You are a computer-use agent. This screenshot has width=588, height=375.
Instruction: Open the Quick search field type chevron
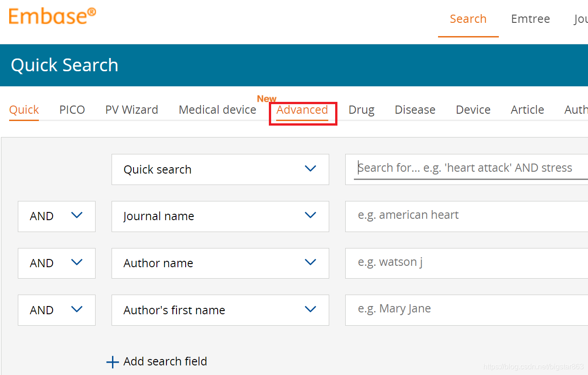(x=310, y=169)
